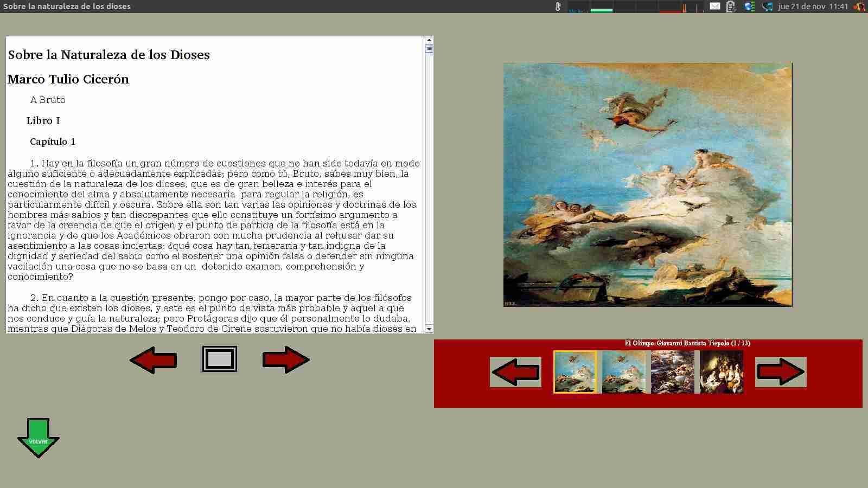Click the large El Olimpo painting
The height and width of the screenshot is (488, 868).
coord(648,185)
